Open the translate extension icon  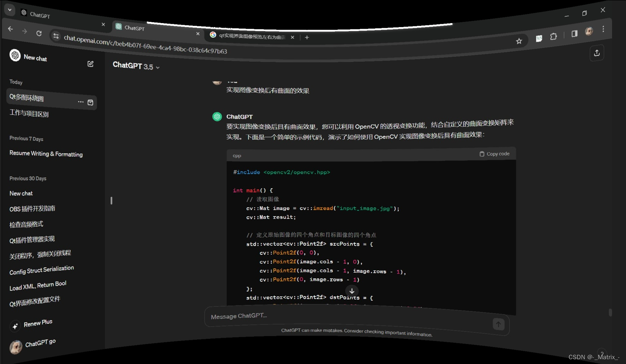(x=539, y=39)
